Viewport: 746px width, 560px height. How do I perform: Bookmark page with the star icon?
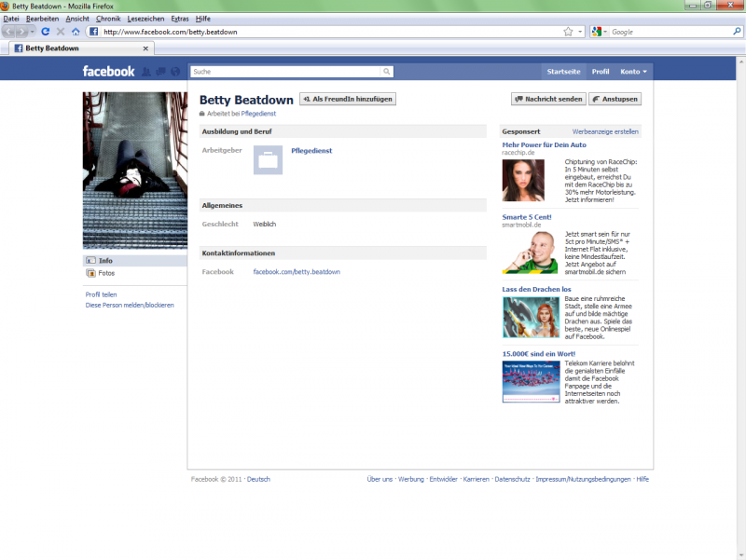(568, 32)
